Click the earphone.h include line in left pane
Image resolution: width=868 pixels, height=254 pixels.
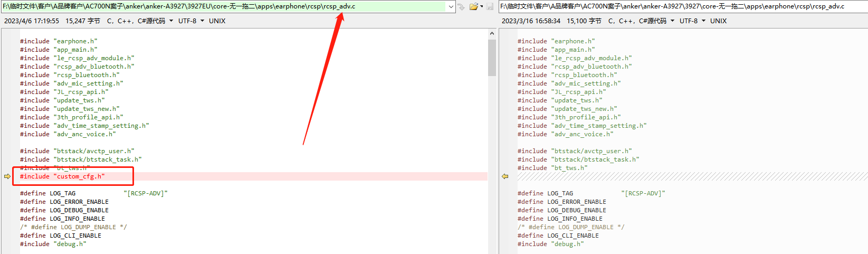click(x=59, y=41)
